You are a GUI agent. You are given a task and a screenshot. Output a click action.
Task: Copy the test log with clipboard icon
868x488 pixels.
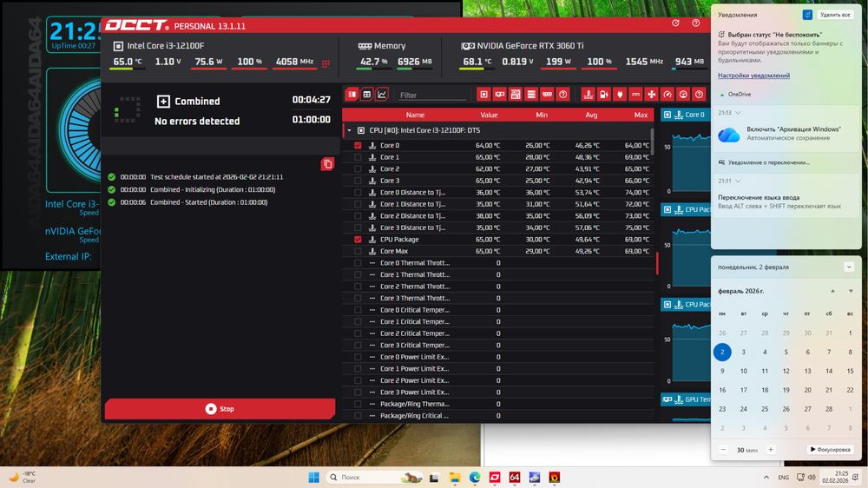point(328,164)
